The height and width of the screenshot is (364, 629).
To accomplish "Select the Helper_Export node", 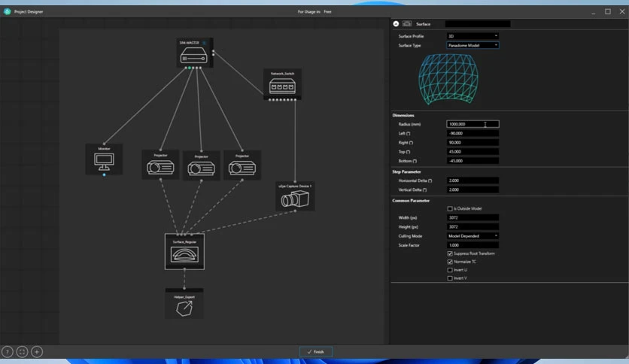I will (184, 304).
